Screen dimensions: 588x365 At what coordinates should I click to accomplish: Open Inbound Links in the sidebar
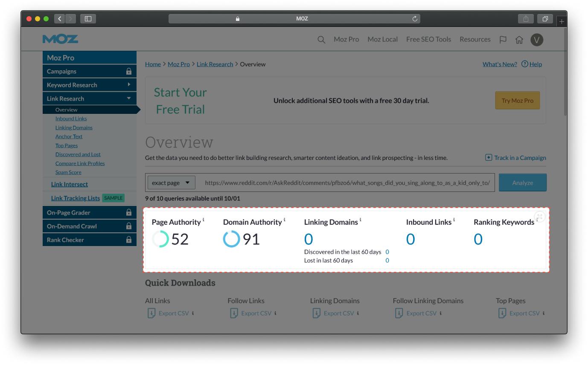point(71,119)
